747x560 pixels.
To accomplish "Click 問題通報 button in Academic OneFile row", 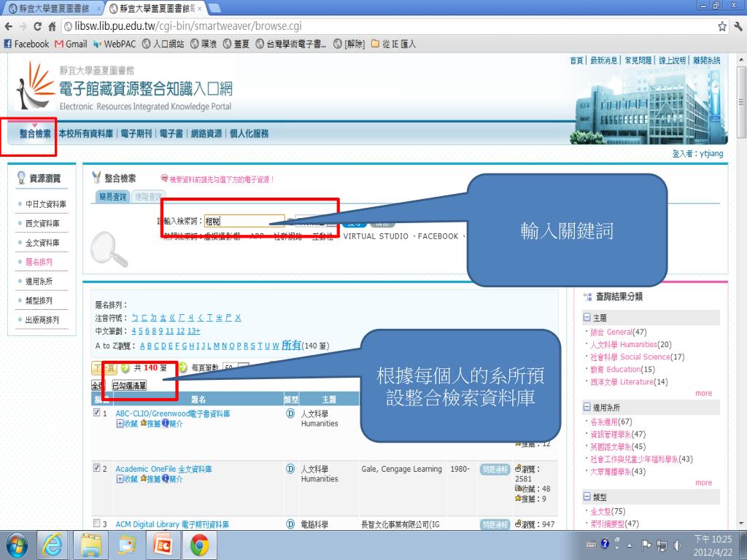I will (x=495, y=470).
